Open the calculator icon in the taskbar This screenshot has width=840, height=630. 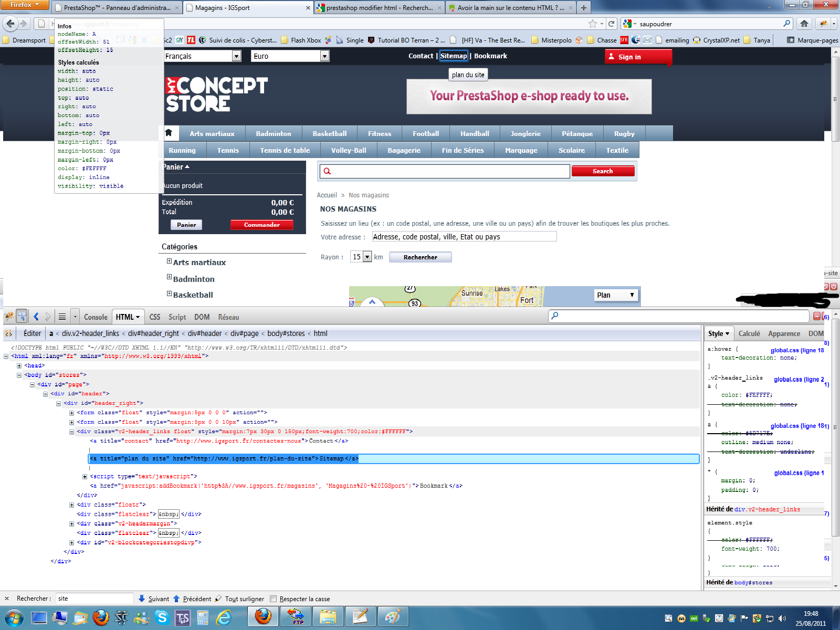click(203, 618)
